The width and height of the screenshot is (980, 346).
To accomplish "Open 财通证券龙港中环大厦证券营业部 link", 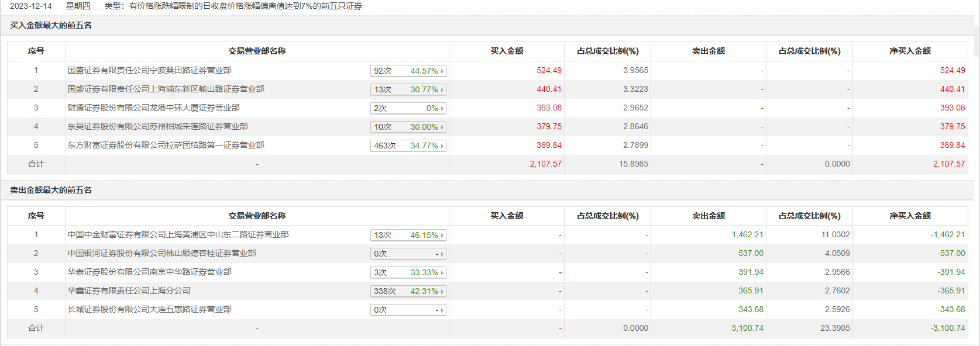I will point(153,108).
